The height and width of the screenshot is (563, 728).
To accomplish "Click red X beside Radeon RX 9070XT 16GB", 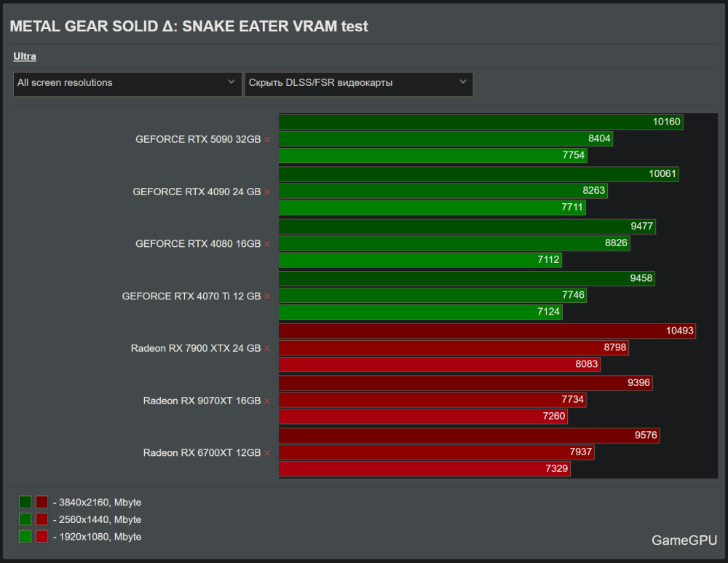I will tap(267, 401).
